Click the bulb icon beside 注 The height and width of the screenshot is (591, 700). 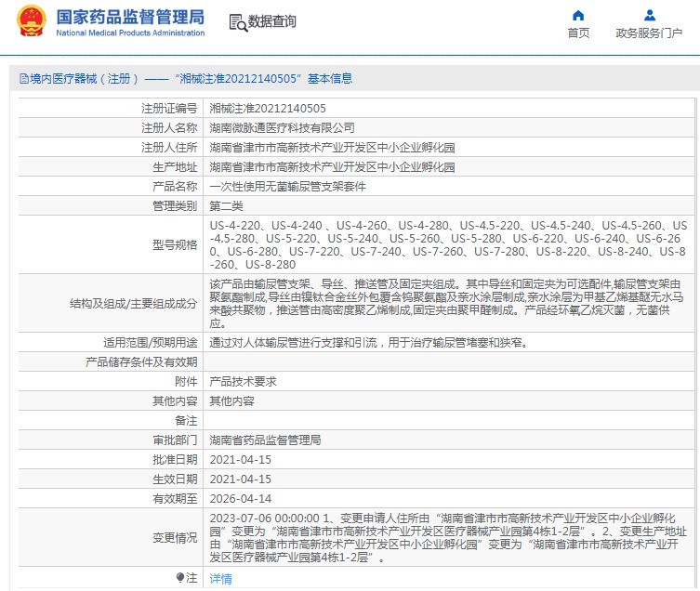point(180,578)
